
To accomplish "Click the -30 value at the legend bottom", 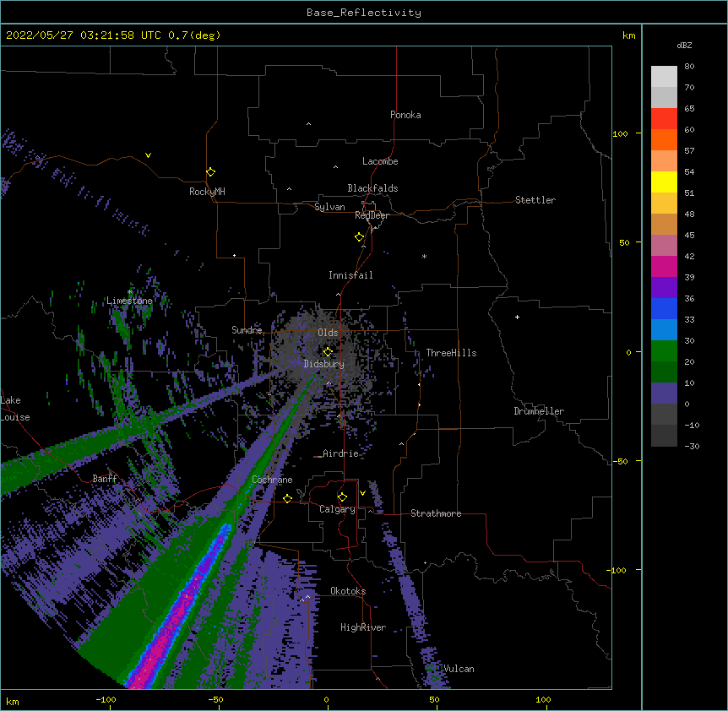I will [x=692, y=446].
